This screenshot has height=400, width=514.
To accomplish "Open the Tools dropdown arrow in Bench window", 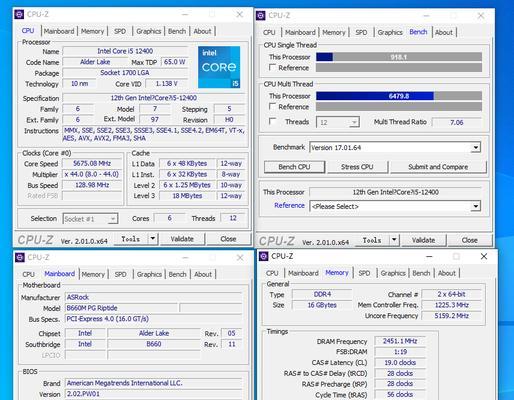I will tap(394, 240).
